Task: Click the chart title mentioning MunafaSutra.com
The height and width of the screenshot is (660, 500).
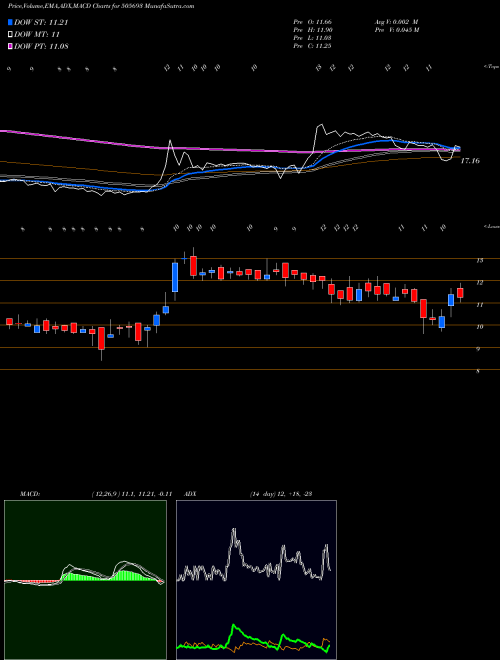Action: [101, 7]
